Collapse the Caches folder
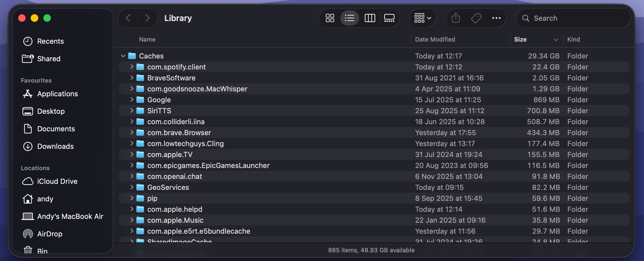Screen dimensions: 644x261 point(123,56)
